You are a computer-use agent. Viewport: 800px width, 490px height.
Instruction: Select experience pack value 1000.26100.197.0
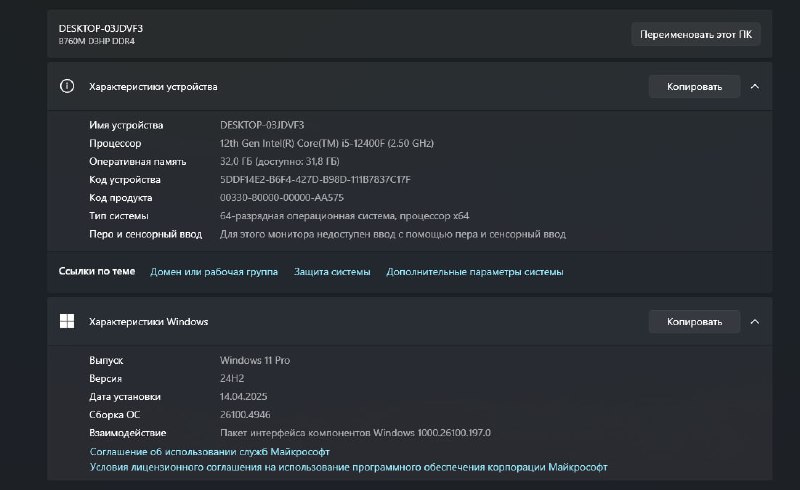355,433
